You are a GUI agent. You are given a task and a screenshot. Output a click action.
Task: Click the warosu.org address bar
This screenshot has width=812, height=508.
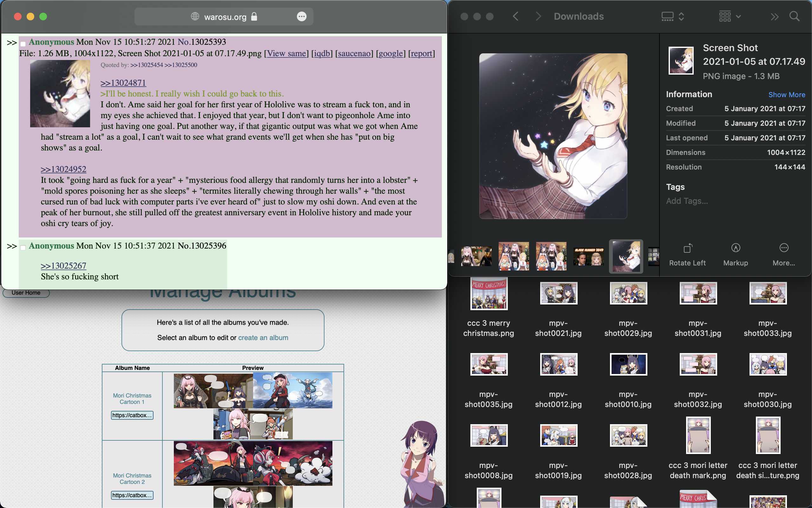coord(224,17)
